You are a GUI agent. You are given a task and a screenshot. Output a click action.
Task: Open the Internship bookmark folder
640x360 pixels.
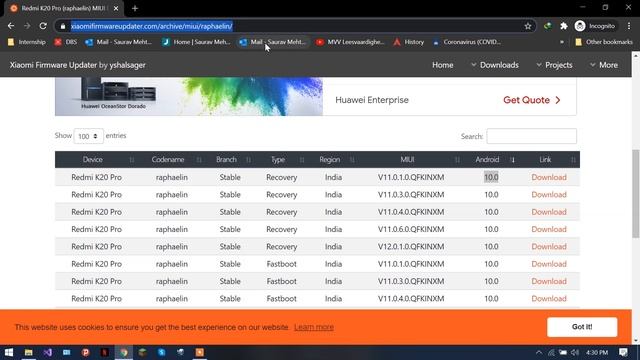coord(27,42)
